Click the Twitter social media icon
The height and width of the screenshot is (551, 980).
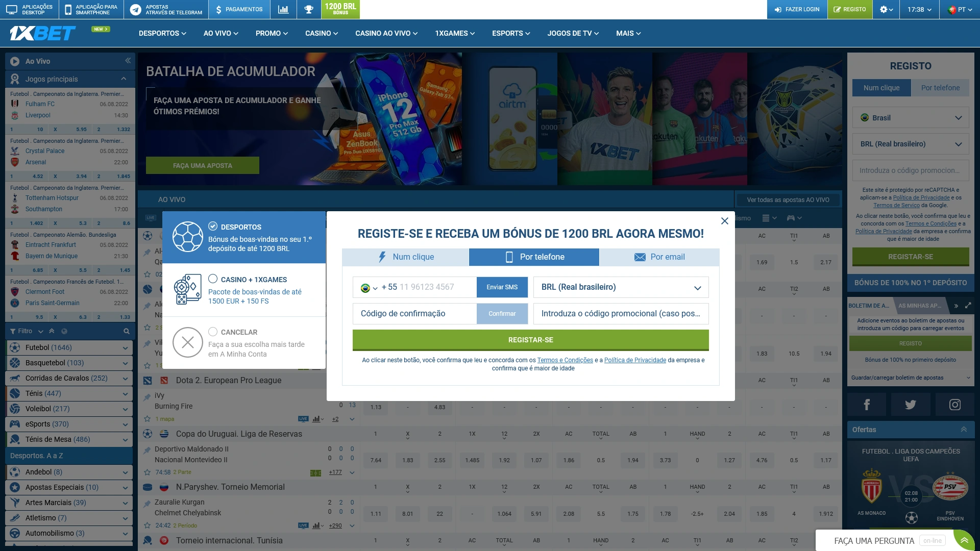pyautogui.click(x=910, y=405)
